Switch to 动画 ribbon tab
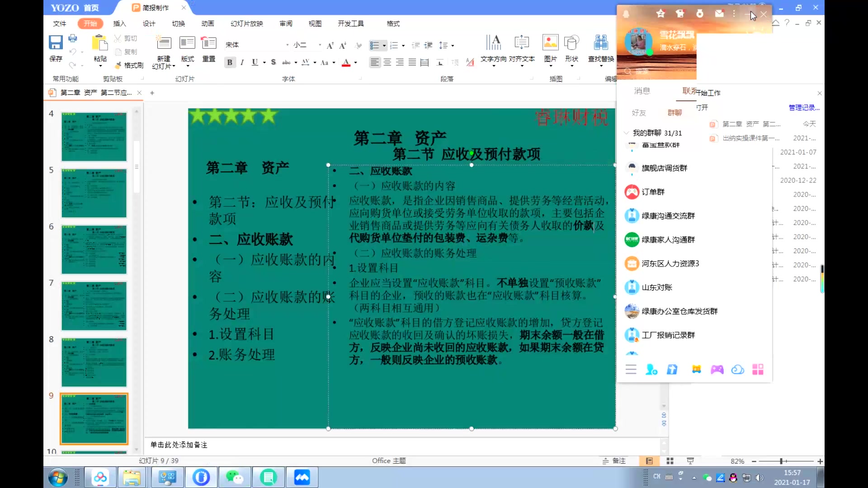The height and width of the screenshot is (488, 868). pyautogui.click(x=208, y=23)
